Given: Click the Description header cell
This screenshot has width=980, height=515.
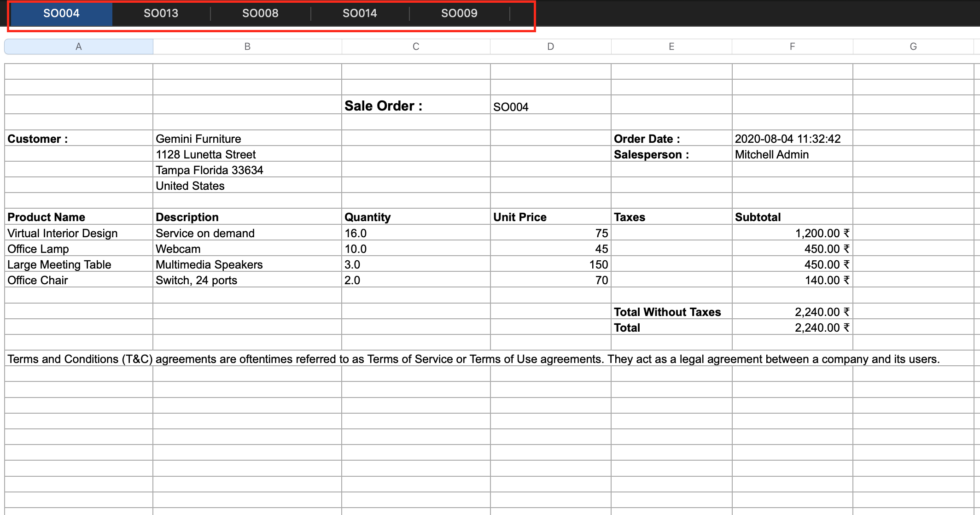Looking at the screenshot, I should (247, 217).
